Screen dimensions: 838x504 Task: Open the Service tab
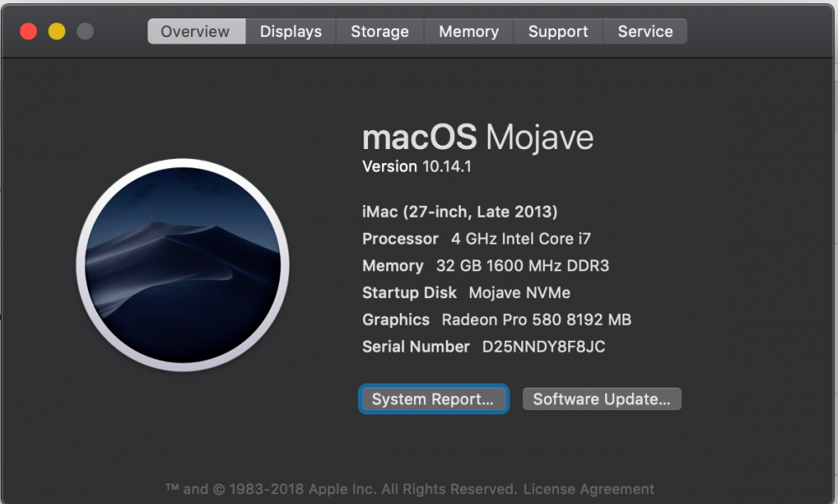coord(645,32)
